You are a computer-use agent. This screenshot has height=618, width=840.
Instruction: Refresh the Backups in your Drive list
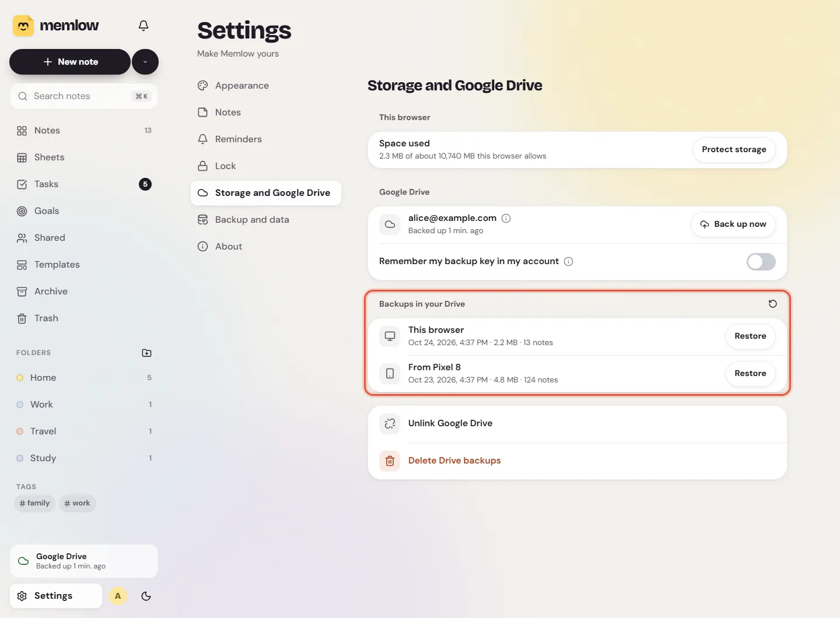[x=773, y=304]
